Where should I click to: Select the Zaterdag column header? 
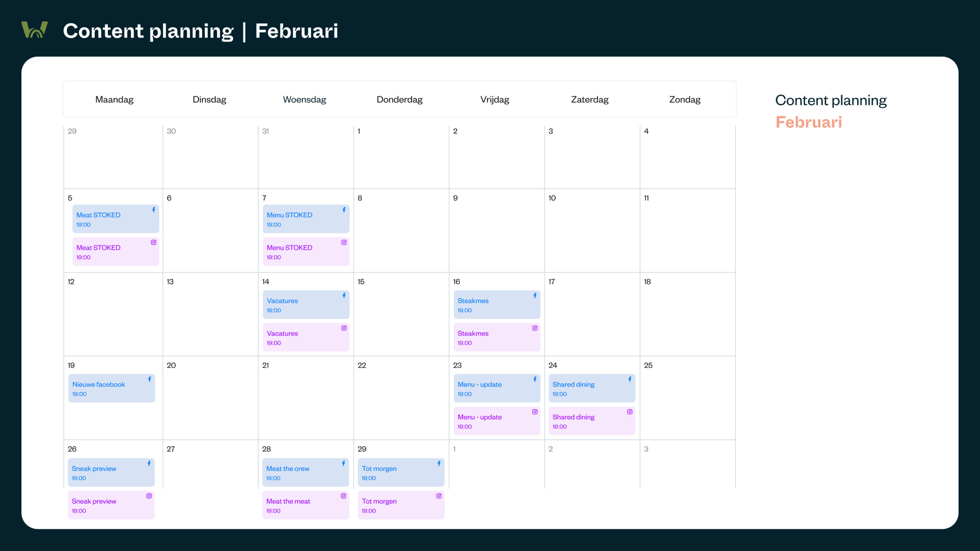pos(590,99)
